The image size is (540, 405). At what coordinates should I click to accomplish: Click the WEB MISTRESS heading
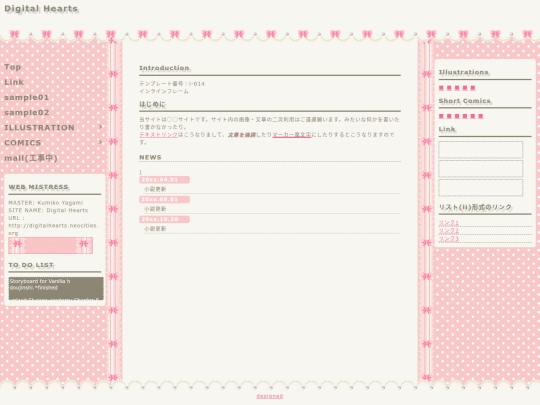[x=39, y=187]
